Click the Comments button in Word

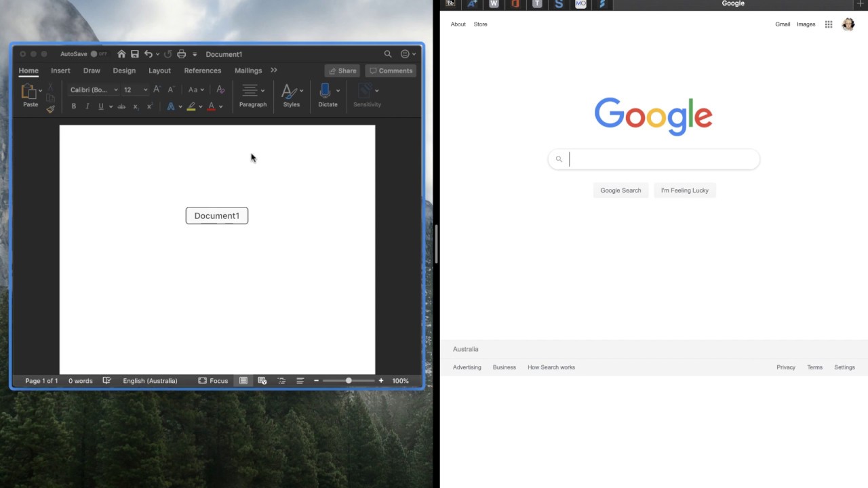click(x=391, y=70)
